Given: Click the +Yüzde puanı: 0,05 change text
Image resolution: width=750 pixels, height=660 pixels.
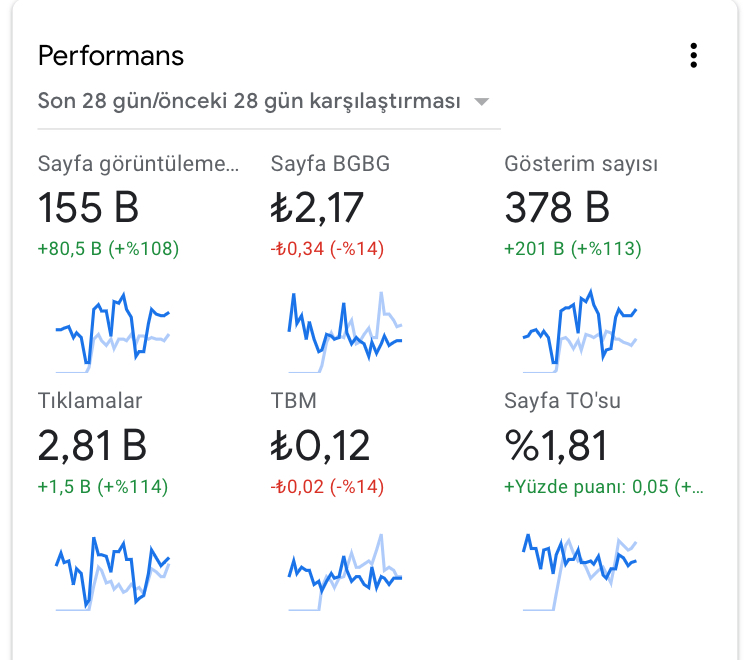Looking at the screenshot, I should pos(604,486).
